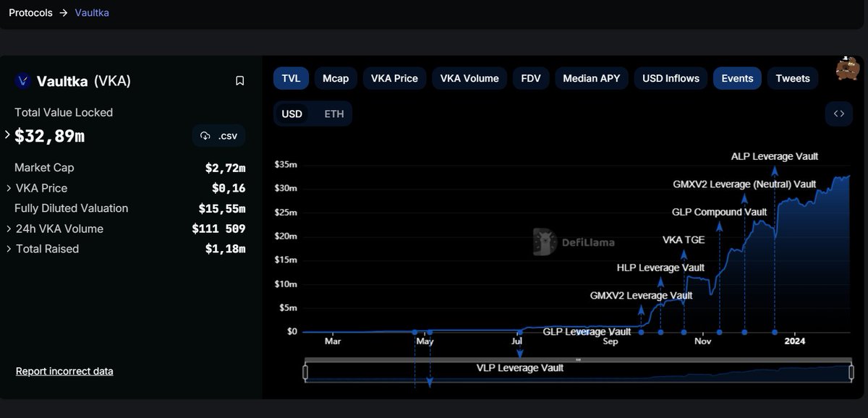Click the VKA Price value $0,16

click(229, 188)
